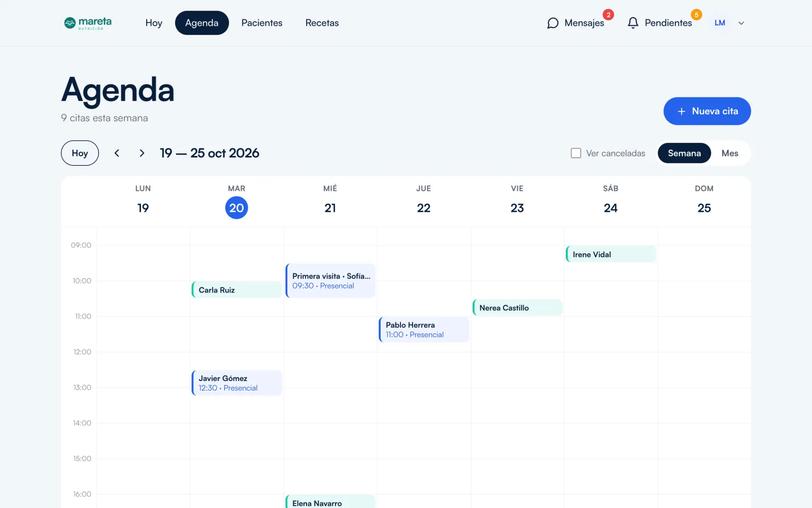Open Nerea Castillo appointment
Screen dimensions: 812x508
(517, 307)
